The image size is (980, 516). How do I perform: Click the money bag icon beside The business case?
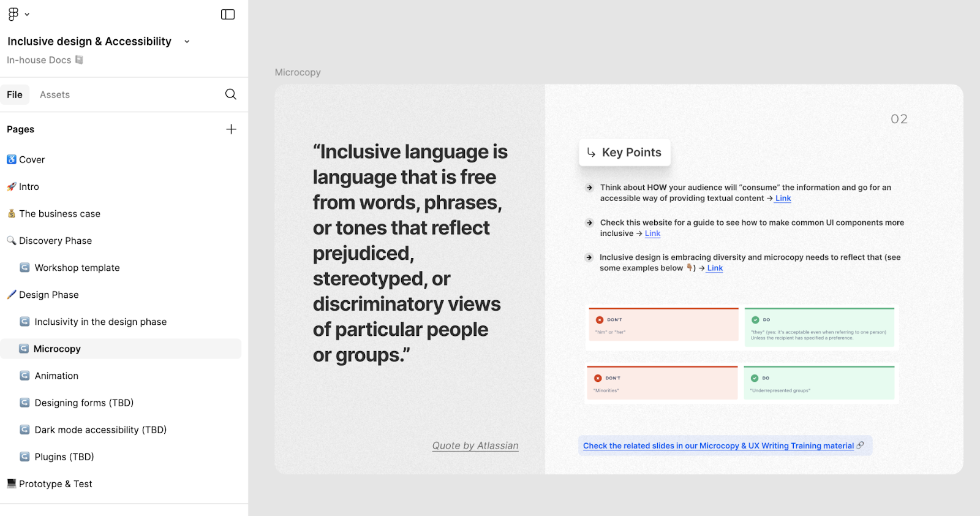click(11, 213)
